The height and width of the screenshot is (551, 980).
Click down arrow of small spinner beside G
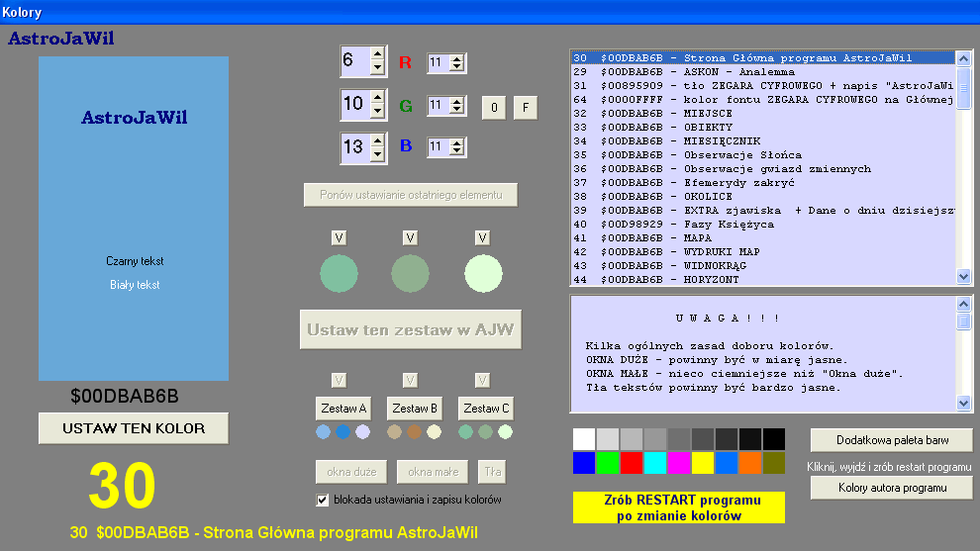coord(457,110)
